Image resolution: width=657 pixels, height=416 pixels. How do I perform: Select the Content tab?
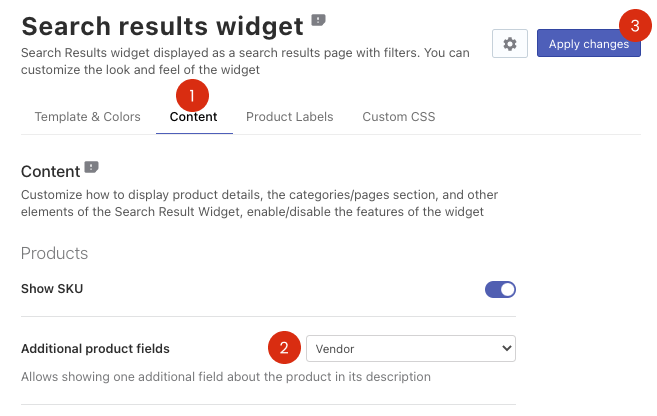pos(194,117)
